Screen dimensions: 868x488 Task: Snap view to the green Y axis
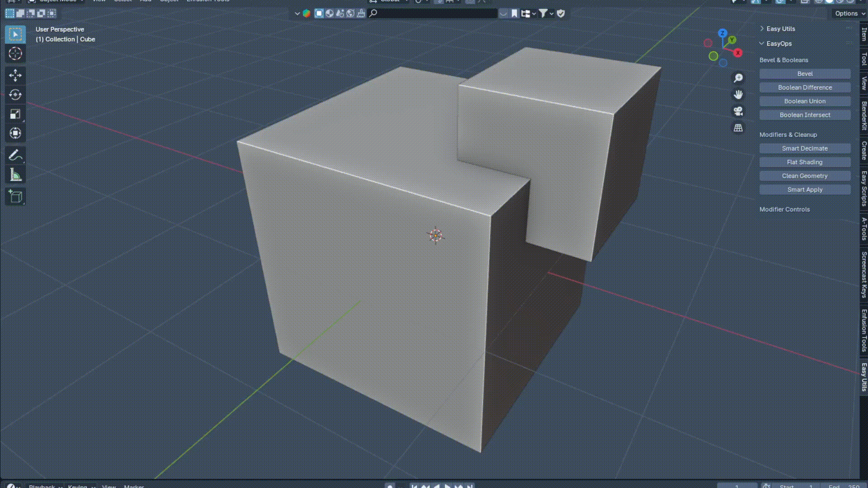click(x=732, y=40)
